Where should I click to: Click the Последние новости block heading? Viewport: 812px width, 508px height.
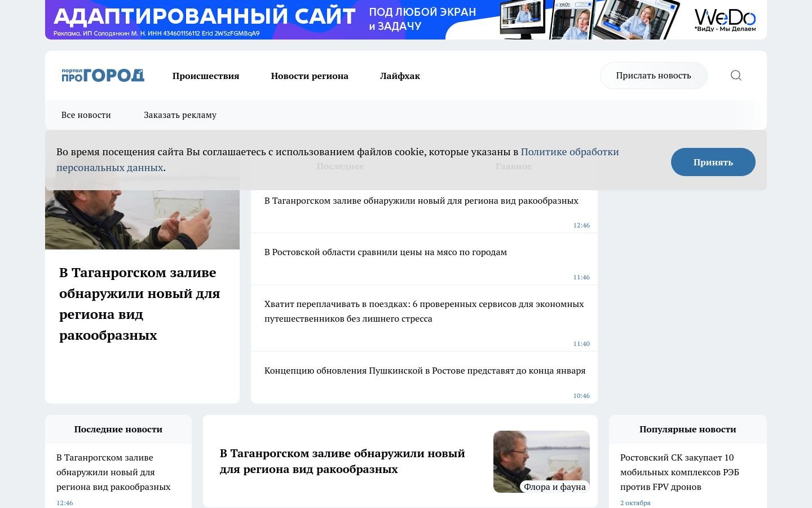118,430
